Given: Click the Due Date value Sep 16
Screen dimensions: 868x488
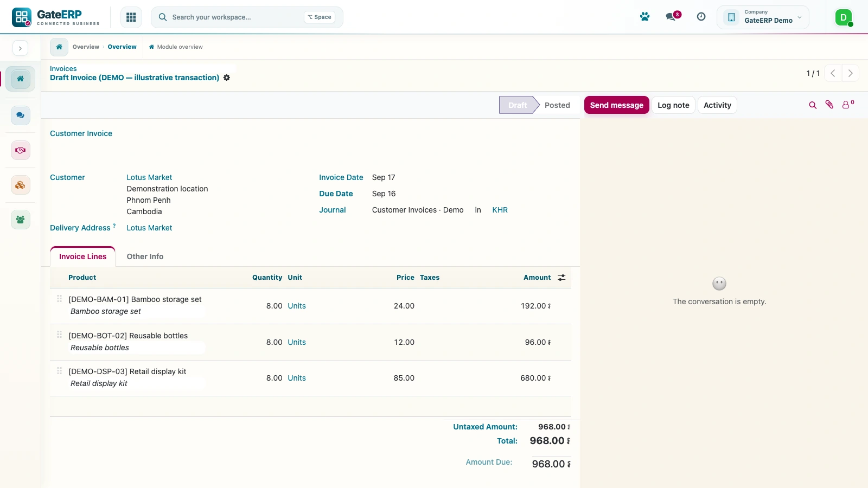Looking at the screenshot, I should pyautogui.click(x=384, y=194).
